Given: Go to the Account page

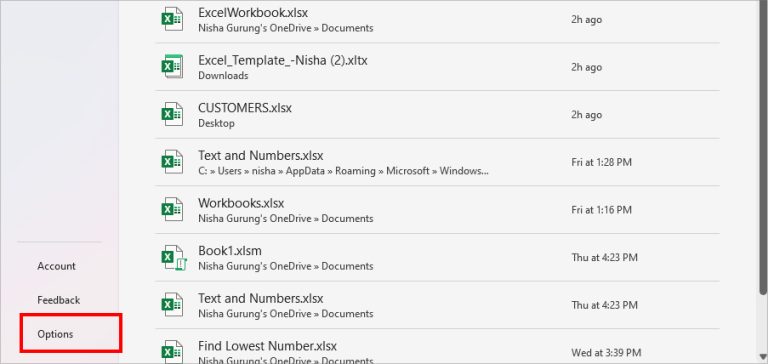Looking at the screenshot, I should tap(56, 266).
